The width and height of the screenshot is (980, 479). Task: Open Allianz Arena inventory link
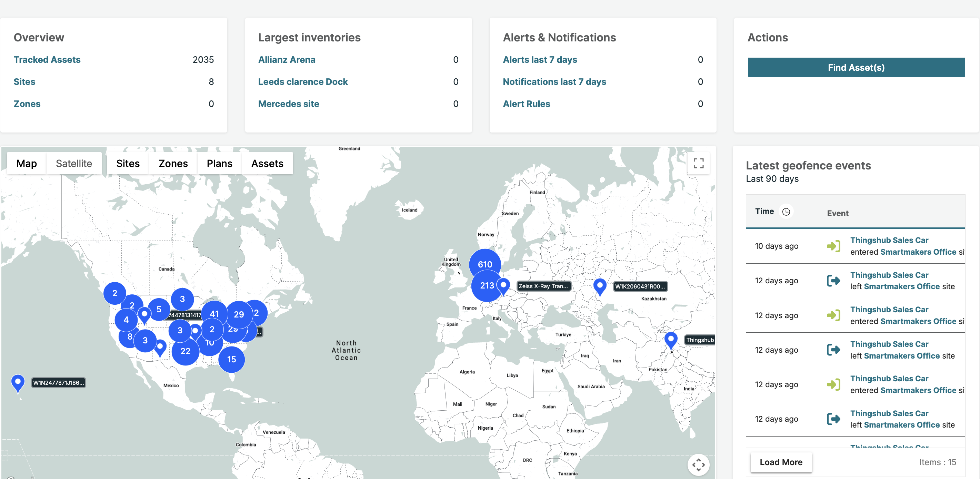pos(287,59)
